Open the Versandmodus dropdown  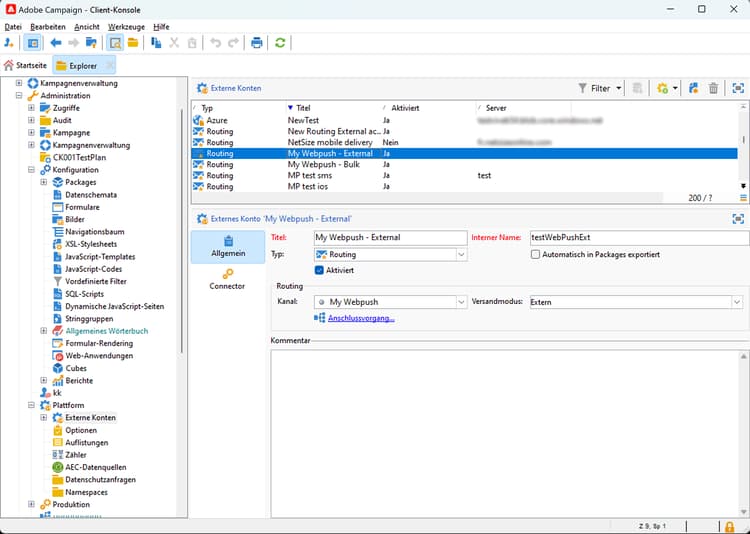(x=737, y=302)
